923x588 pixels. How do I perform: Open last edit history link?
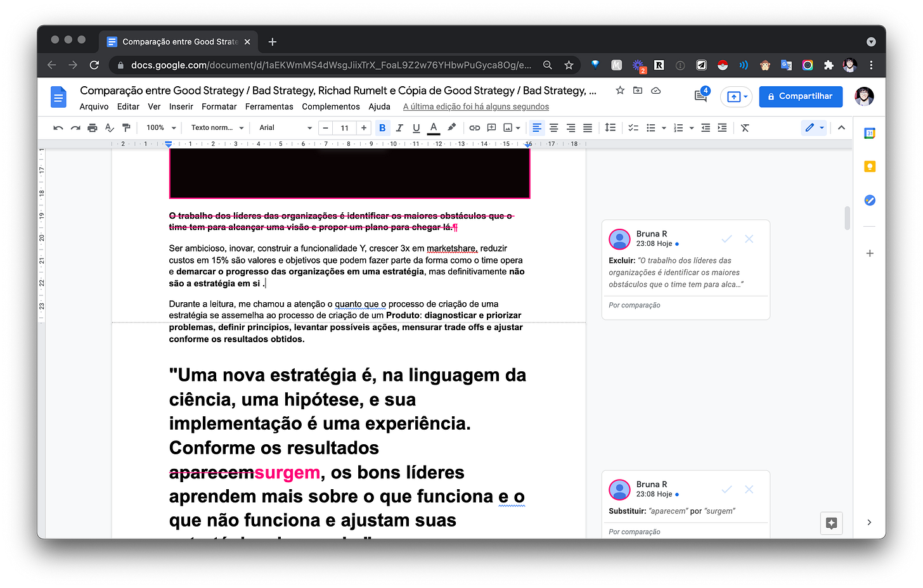click(x=476, y=106)
